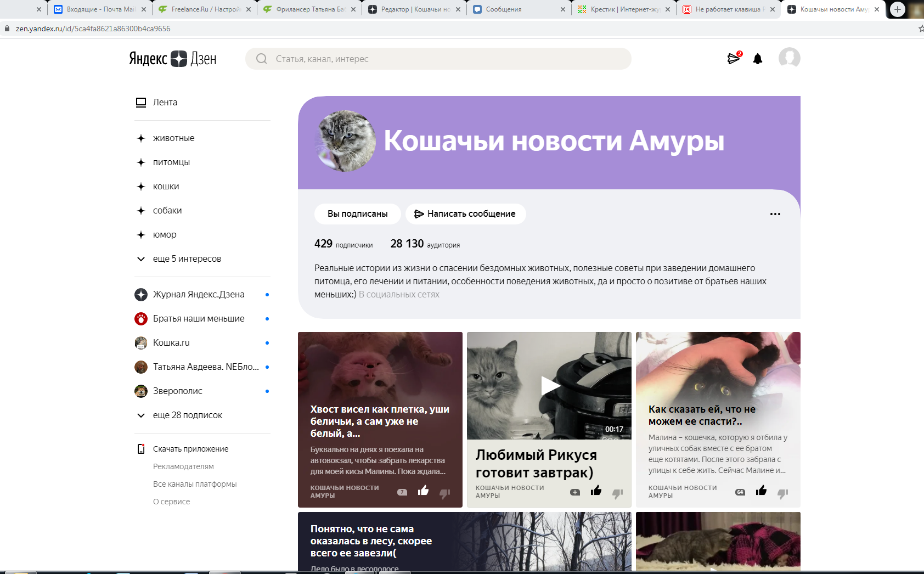Image resolution: width=924 pixels, height=574 pixels.
Task: Expand 'еще 5 интересов' in the sidebar
Action: click(x=187, y=258)
